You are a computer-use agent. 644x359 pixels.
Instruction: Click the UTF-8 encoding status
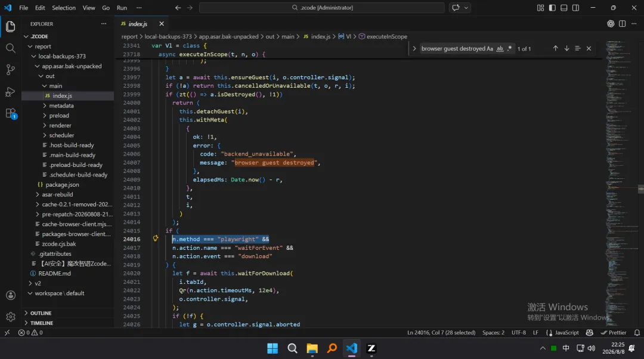click(x=519, y=333)
